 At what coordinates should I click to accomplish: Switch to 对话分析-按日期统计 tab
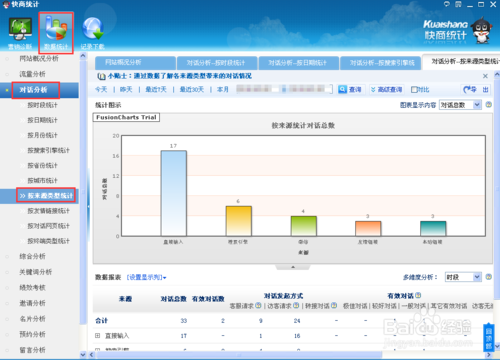(x=298, y=63)
